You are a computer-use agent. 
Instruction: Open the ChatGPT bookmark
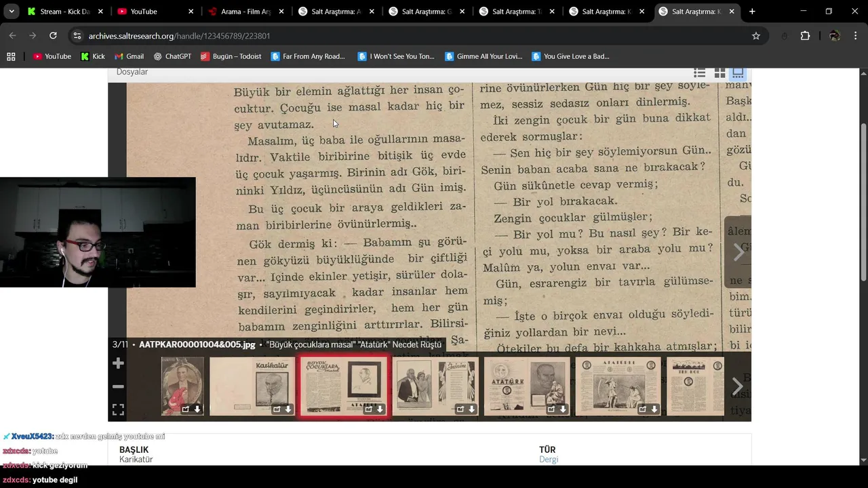[172, 56]
